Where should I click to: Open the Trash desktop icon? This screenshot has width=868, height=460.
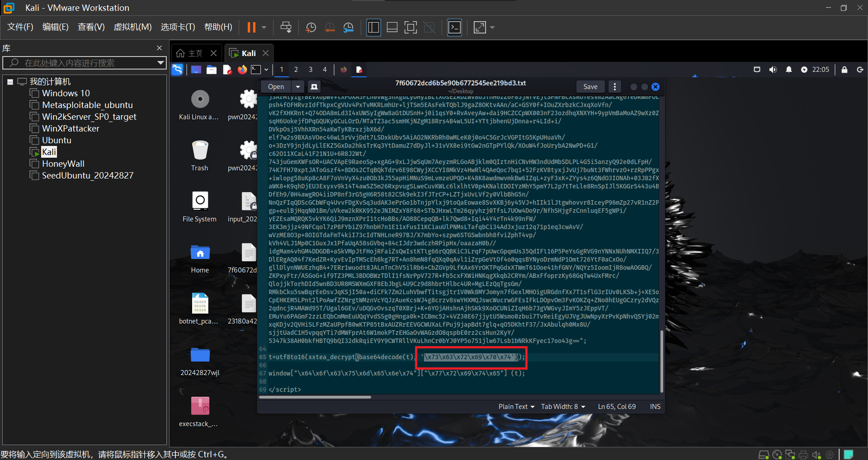point(200,155)
